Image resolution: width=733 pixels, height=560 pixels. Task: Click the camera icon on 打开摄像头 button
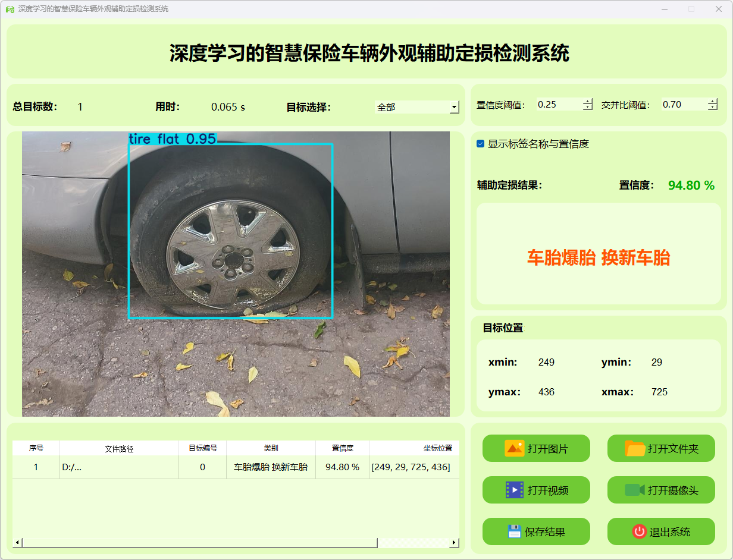(635, 490)
